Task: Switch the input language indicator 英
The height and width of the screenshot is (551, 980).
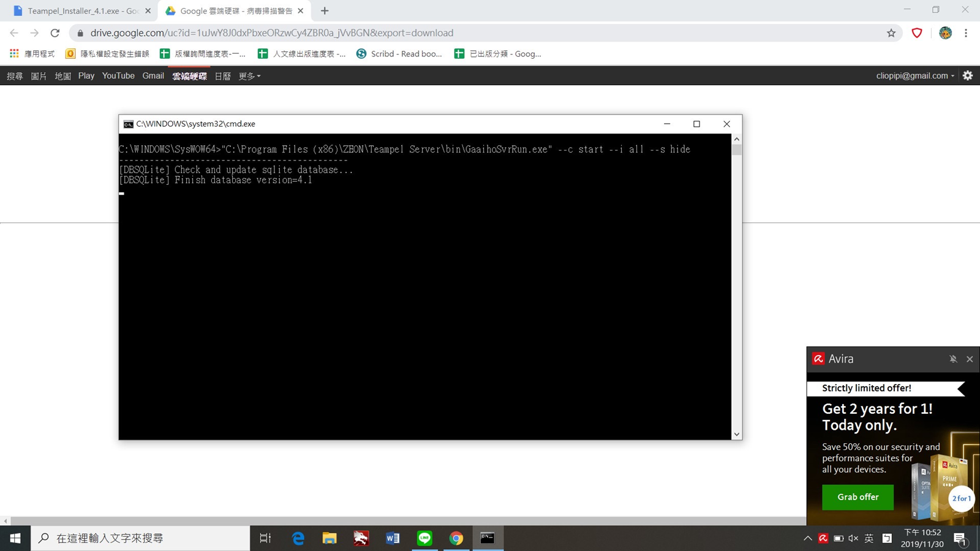Action: click(869, 538)
